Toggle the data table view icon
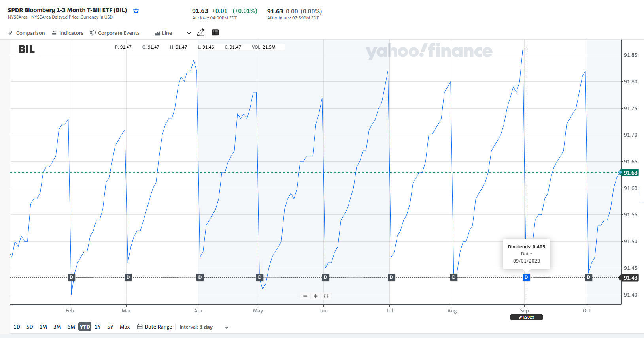The width and height of the screenshot is (644, 338). click(x=215, y=32)
